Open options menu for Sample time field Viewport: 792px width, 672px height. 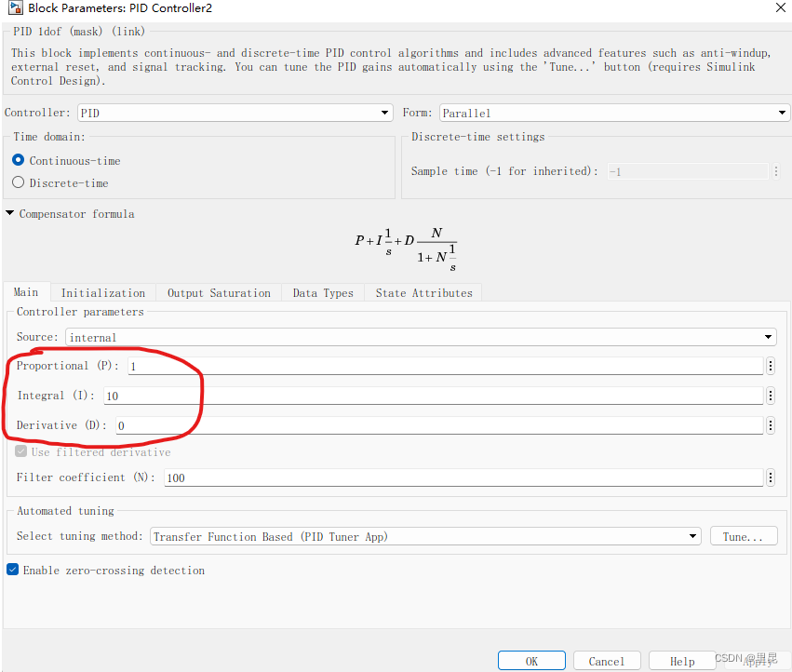click(776, 171)
